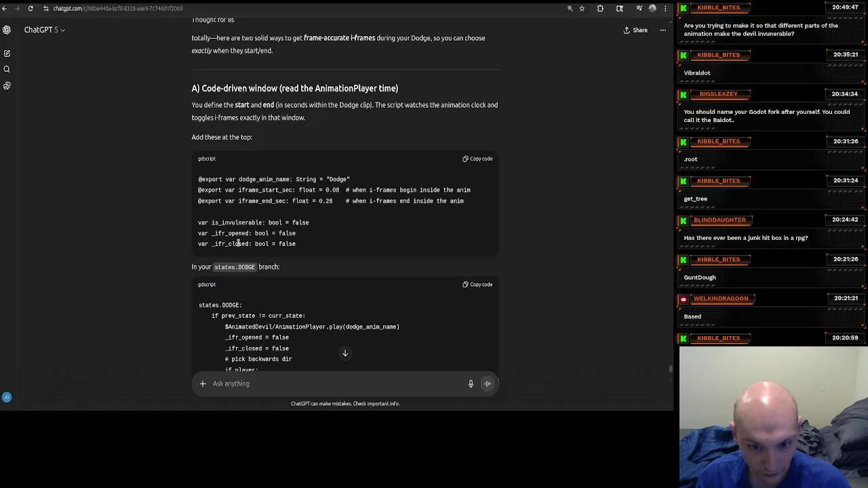Jump to bottom with the down-arrow button
Image resolution: width=868 pixels, height=488 pixels.
tap(345, 353)
